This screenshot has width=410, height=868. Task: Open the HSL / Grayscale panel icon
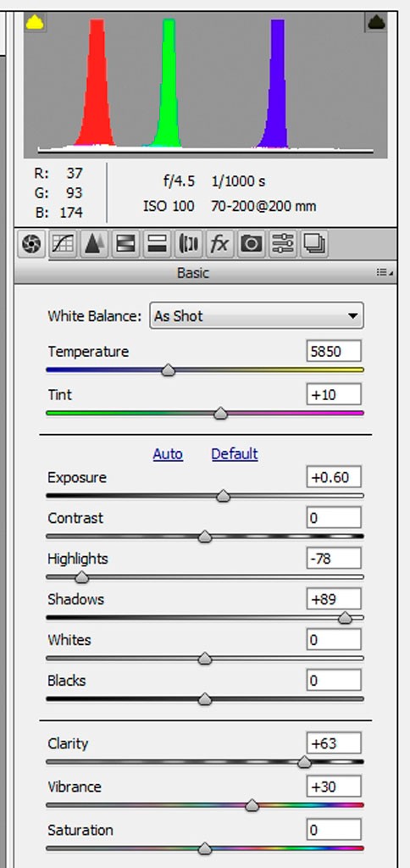tap(125, 244)
